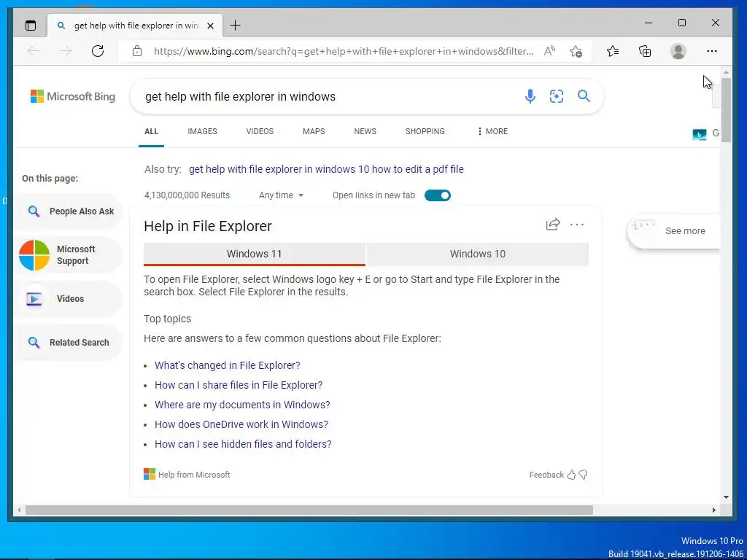Click the Microsoft Bing logo
747x560 pixels.
[x=73, y=96]
